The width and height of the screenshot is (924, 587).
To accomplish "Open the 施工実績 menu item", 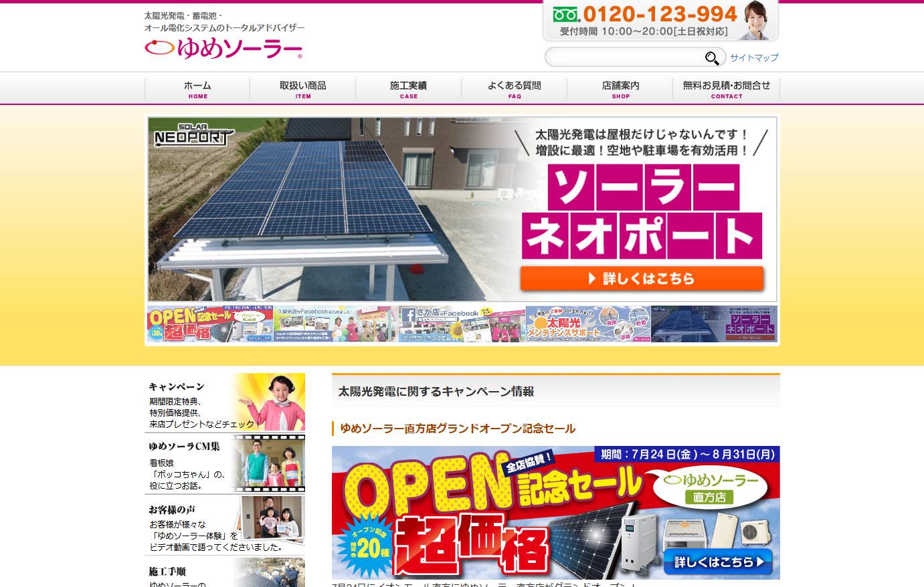I will [x=409, y=89].
